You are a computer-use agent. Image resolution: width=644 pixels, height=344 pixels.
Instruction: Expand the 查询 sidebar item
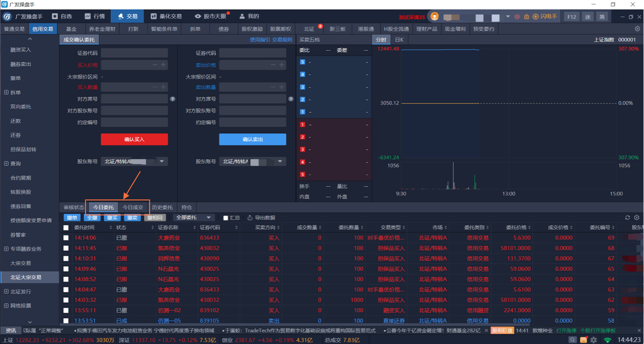point(6,164)
